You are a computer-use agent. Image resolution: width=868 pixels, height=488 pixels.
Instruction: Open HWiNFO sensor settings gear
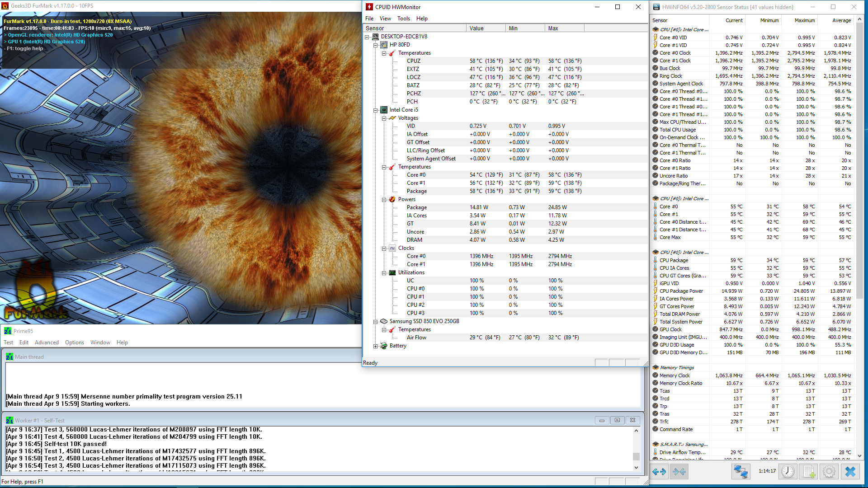(829, 471)
